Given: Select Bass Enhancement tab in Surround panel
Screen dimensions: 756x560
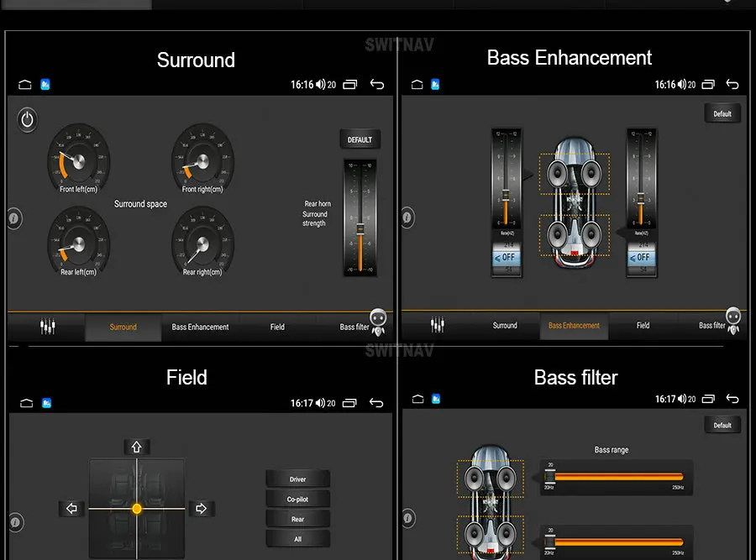Looking at the screenshot, I should coord(200,327).
